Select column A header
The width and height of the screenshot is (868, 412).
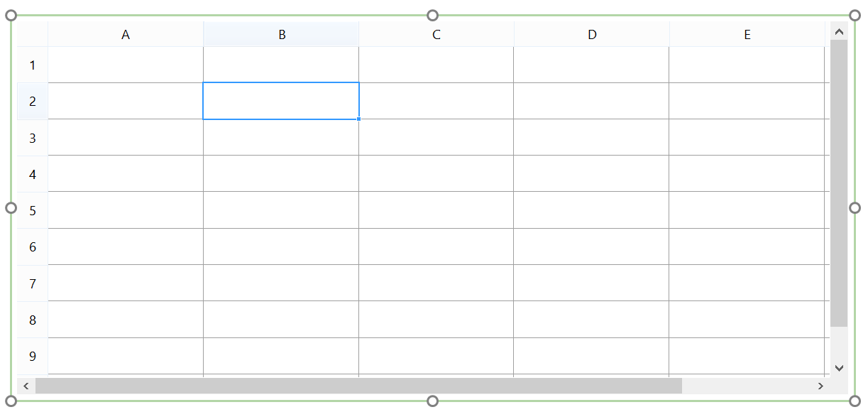126,34
